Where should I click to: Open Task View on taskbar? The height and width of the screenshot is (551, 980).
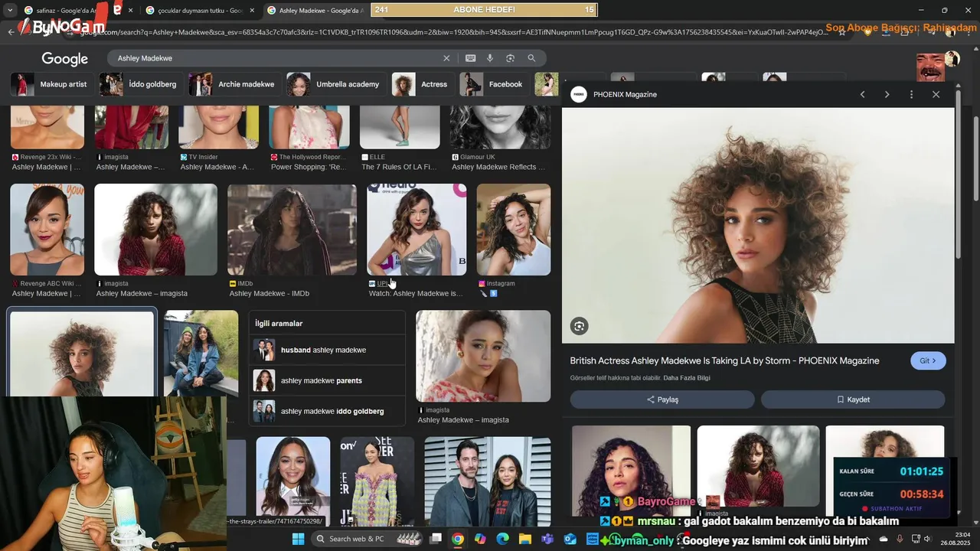point(436,539)
